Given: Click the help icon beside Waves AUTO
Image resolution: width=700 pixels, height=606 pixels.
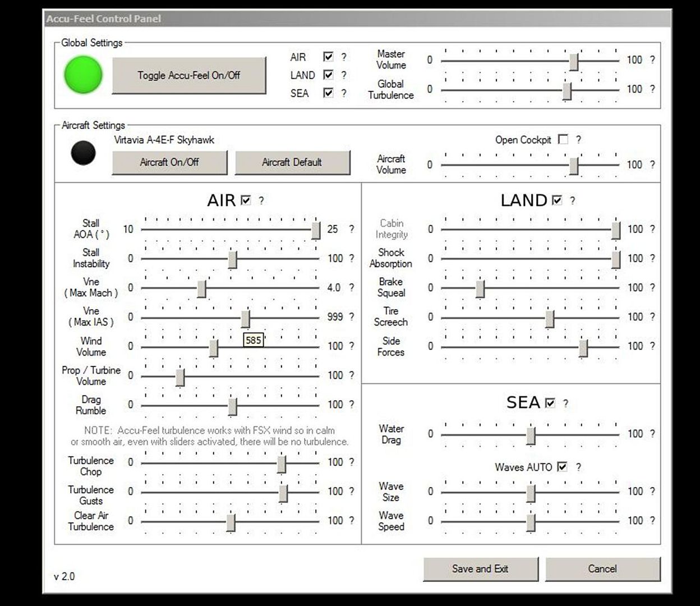Looking at the screenshot, I should [x=579, y=467].
